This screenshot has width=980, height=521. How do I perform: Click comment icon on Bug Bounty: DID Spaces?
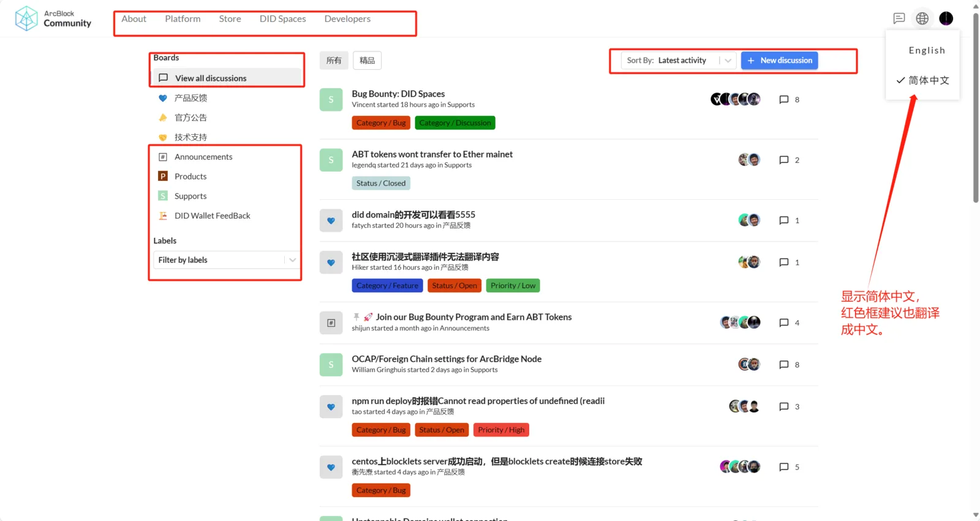coord(784,99)
